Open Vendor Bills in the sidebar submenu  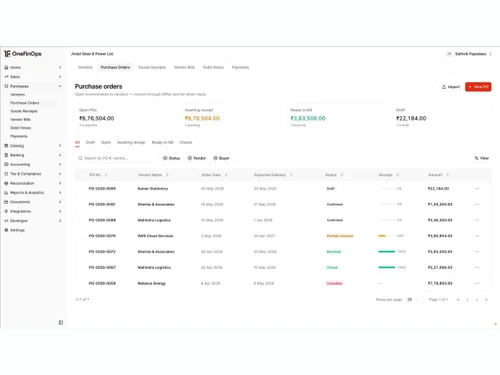click(x=20, y=119)
